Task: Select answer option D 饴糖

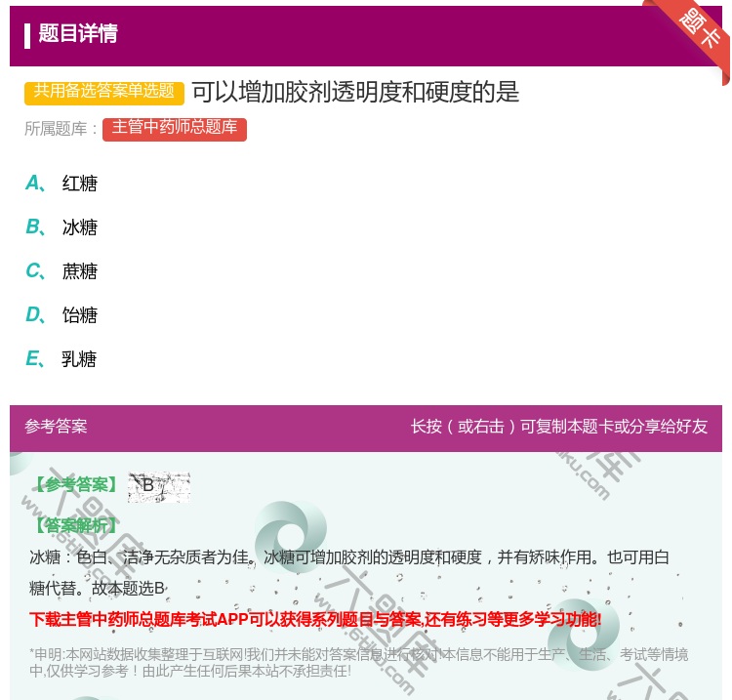Action: coord(61,314)
